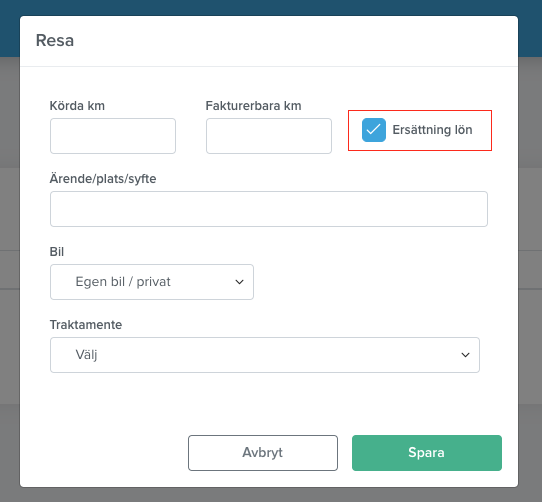Click the 'Traktamente' label text
This screenshot has width=542, height=502.
86,325
